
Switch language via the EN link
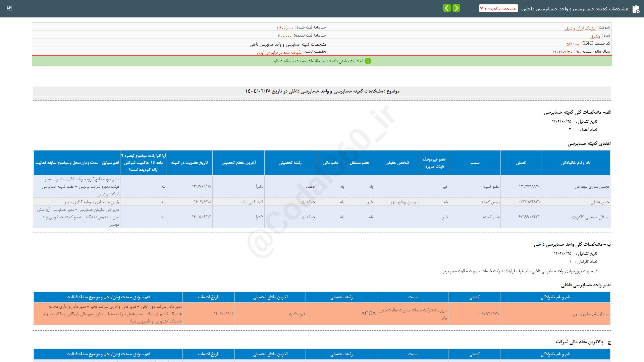coord(9,7)
